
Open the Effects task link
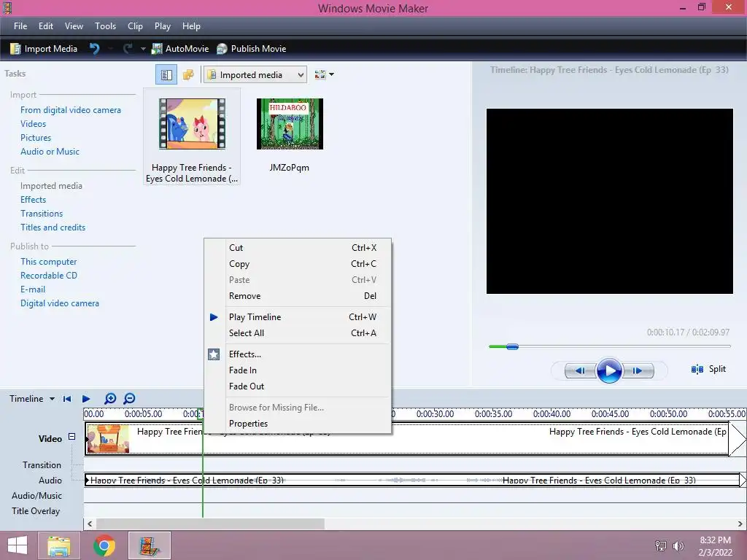34,200
